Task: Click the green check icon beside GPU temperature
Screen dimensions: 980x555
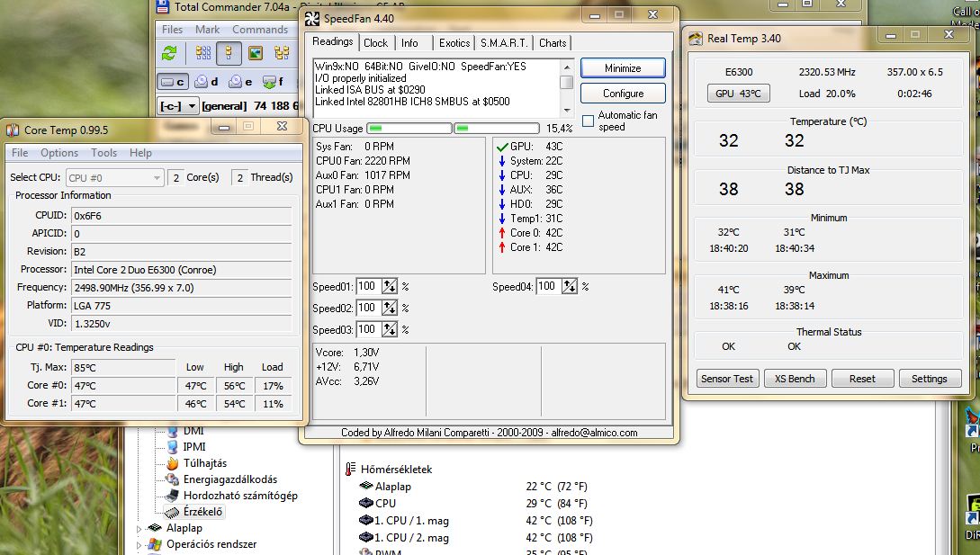Action: click(502, 148)
